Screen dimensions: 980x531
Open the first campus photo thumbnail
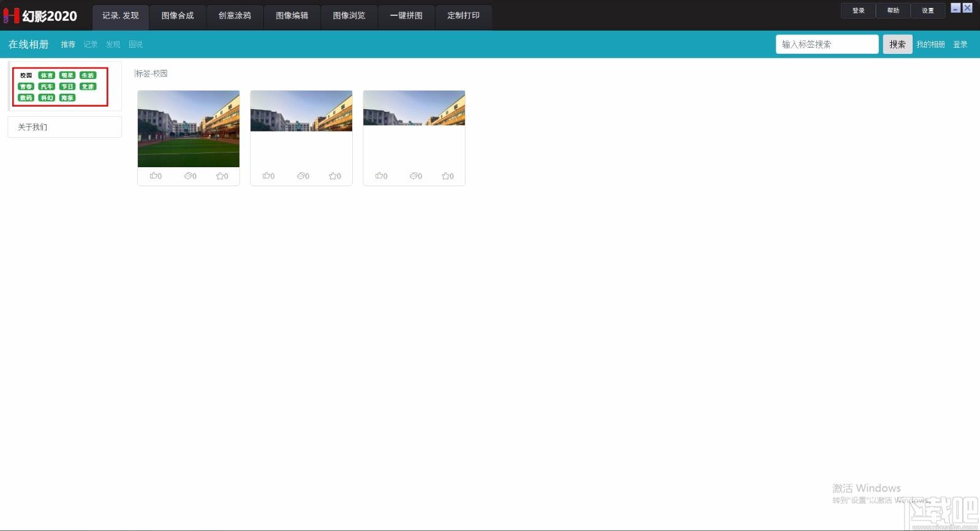(189, 129)
